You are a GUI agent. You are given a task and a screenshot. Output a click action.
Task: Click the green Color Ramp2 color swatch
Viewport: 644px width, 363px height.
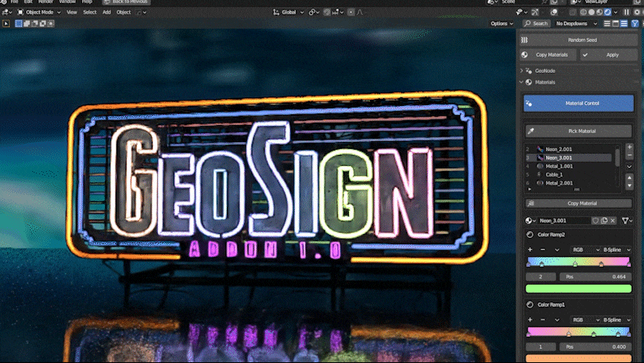578,289
